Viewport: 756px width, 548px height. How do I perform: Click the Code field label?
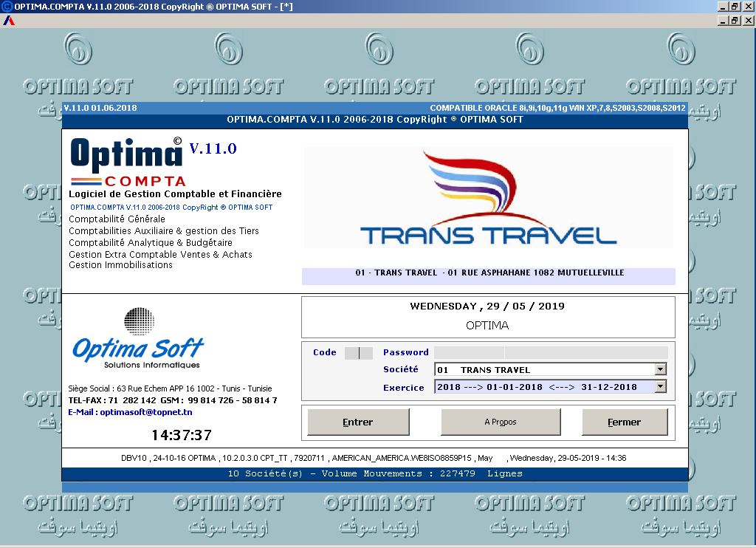325,352
